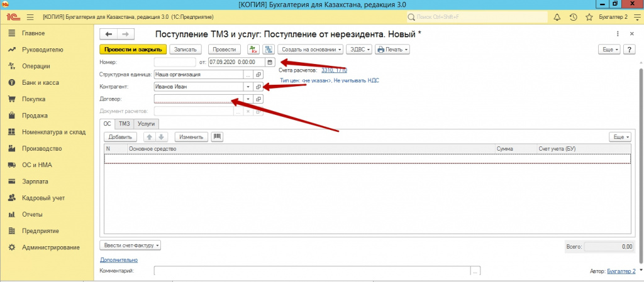This screenshot has width=644, height=282.
Task: Open favorites star icon
Action: (x=589, y=17)
